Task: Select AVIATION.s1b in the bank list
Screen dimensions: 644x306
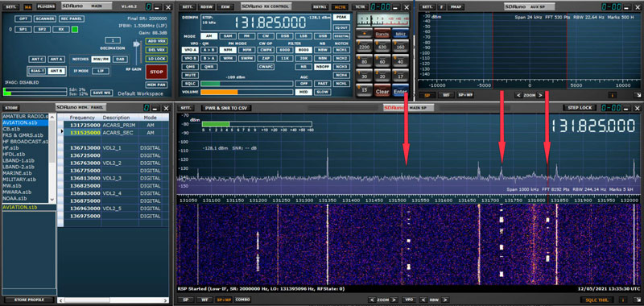Action: click(x=25, y=122)
